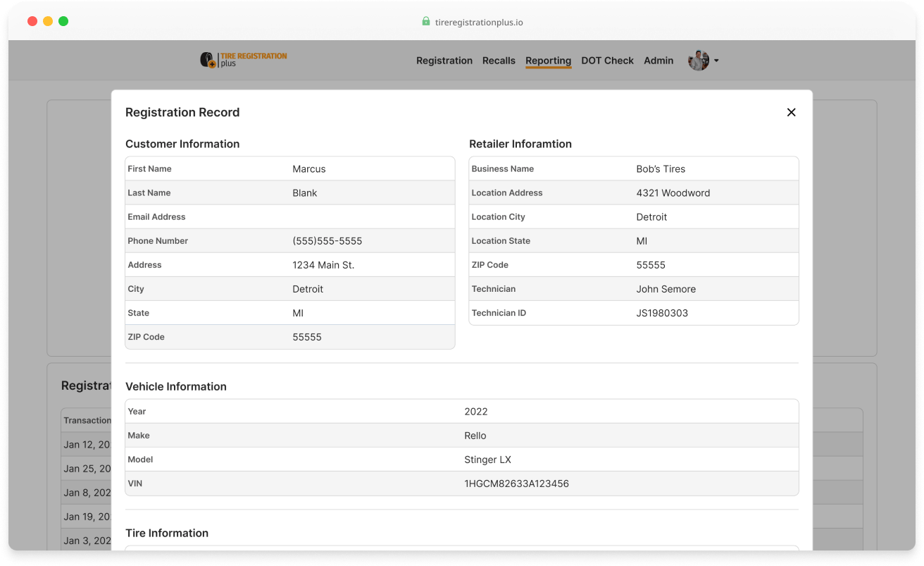Viewport: 924px width, 566px height.
Task: Select the VIN value 1HGCM82633A123456
Action: coord(517,484)
